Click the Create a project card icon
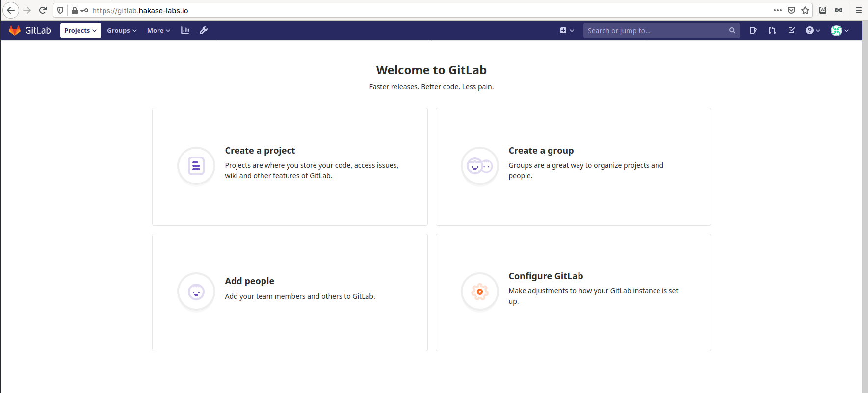 pos(196,166)
